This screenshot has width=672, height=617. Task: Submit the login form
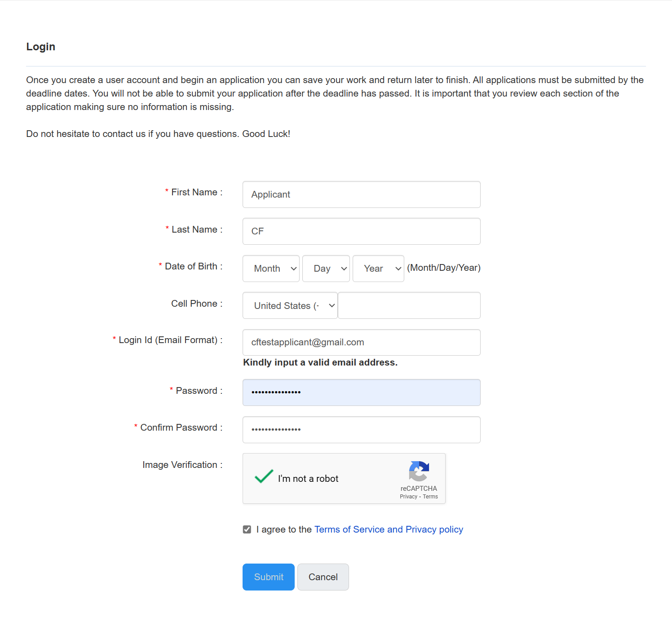(x=268, y=577)
